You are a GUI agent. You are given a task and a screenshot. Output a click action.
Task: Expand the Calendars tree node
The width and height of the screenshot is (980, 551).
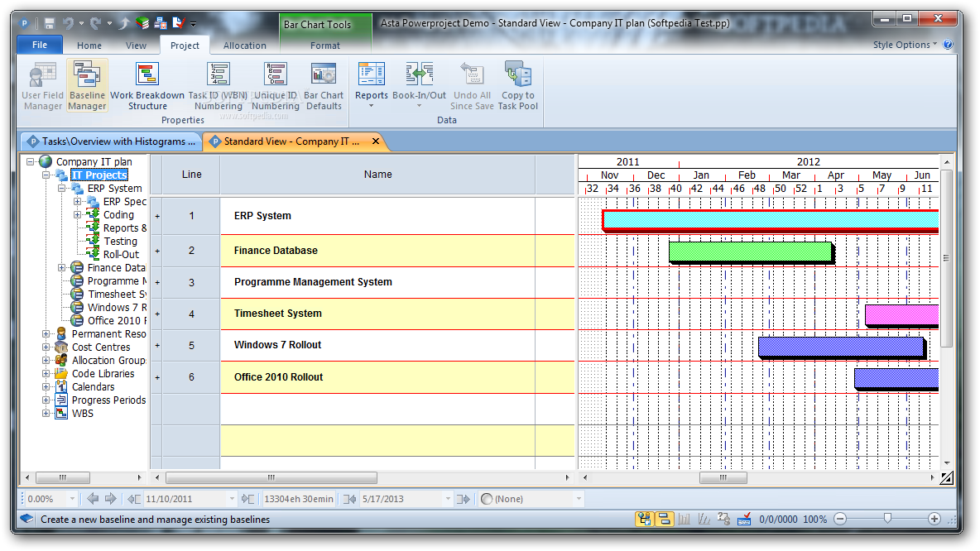[46, 386]
